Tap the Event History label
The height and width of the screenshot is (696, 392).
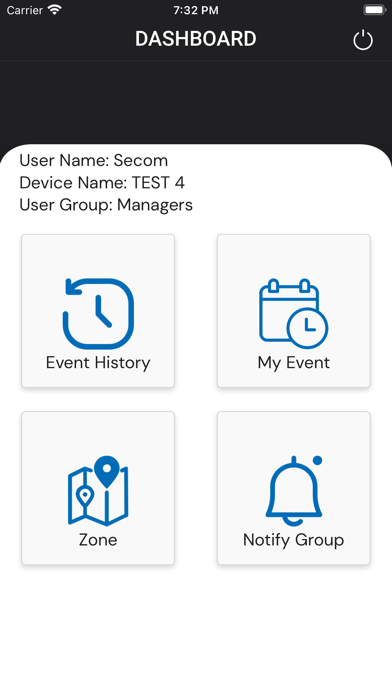point(98,363)
